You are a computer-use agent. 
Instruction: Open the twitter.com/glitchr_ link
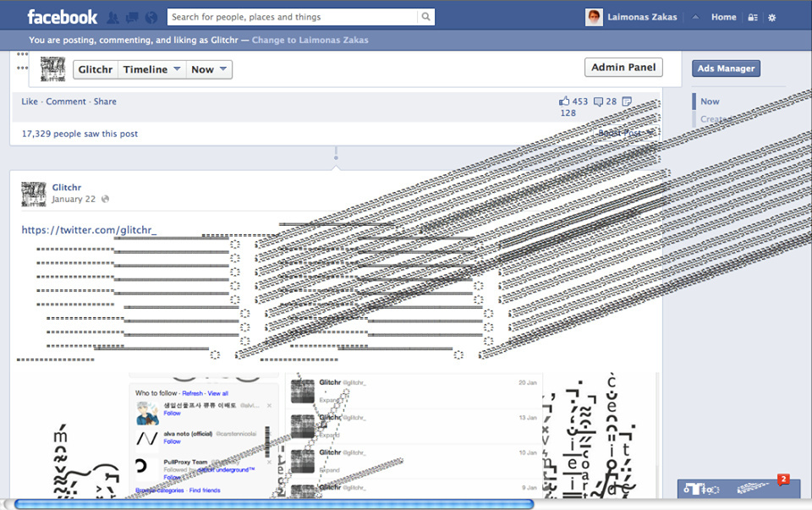tap(89, 230)
